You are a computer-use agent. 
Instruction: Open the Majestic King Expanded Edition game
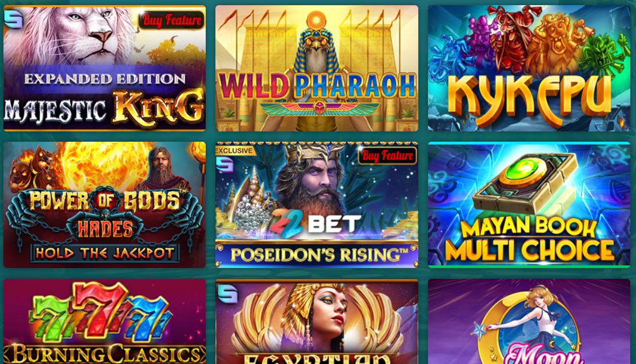point(105,68)
